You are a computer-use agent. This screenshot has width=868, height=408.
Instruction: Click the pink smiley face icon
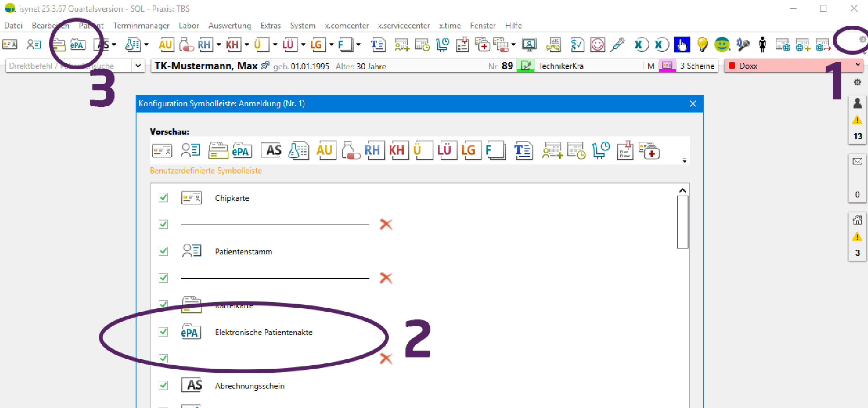click(598, 45)
